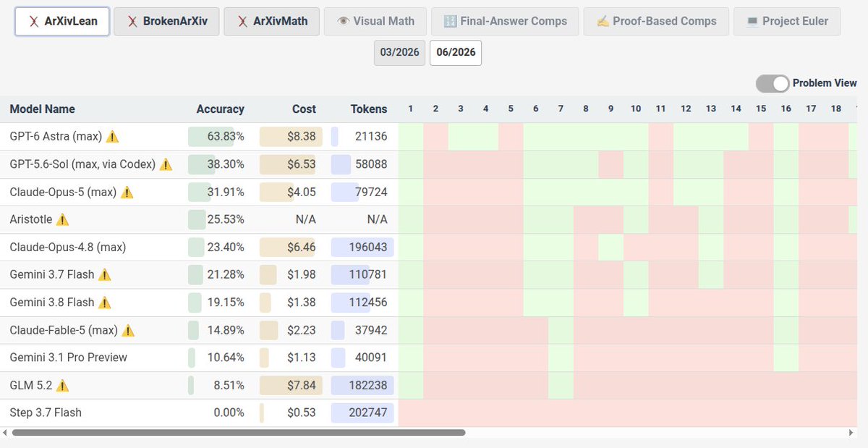
Task: Click warning icon next to GPT-6 Astra (max)
Action: point(112,136)
